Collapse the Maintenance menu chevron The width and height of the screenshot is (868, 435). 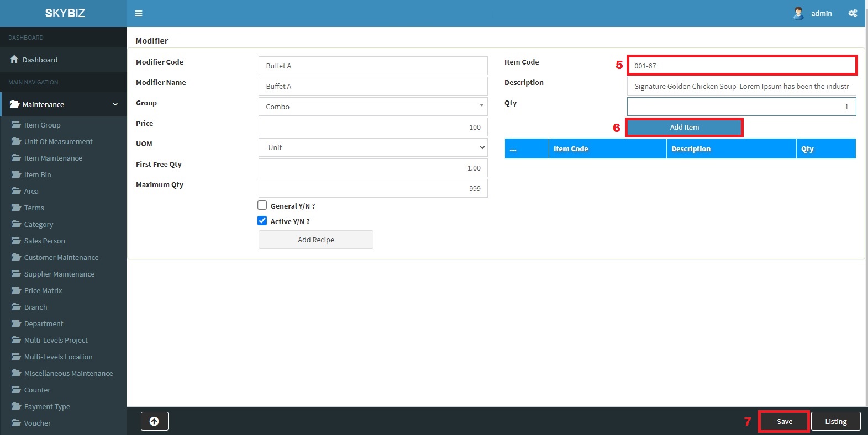coord(115,104)
